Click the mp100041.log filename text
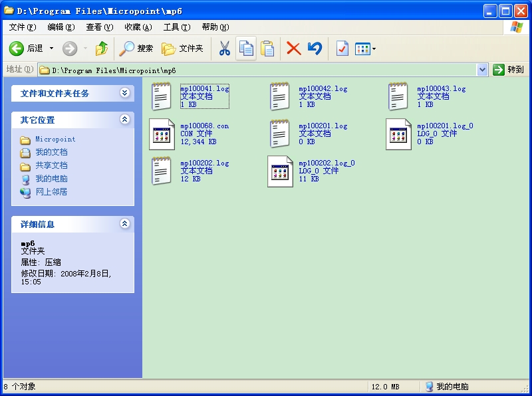Viewport: 532px width, 396px height. click(x=205, y=88)
